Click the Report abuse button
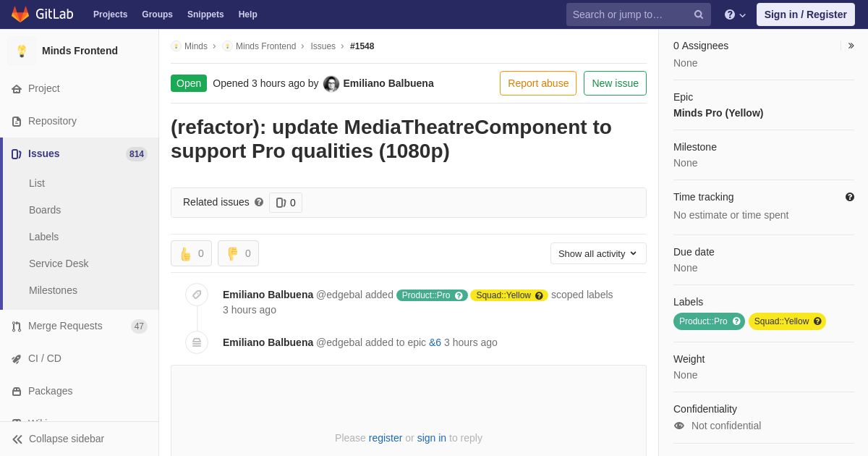 pyautogui.click(x=538, y=83)
